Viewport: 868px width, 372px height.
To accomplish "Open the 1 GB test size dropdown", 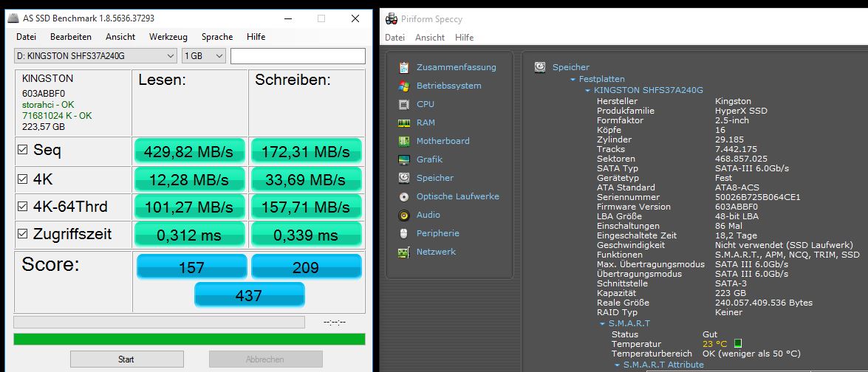I will point(204,56).
